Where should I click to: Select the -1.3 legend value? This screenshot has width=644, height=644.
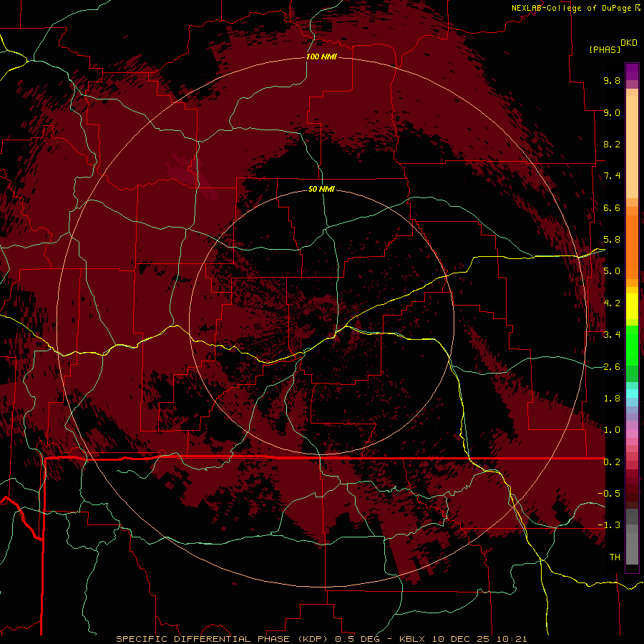609,525
